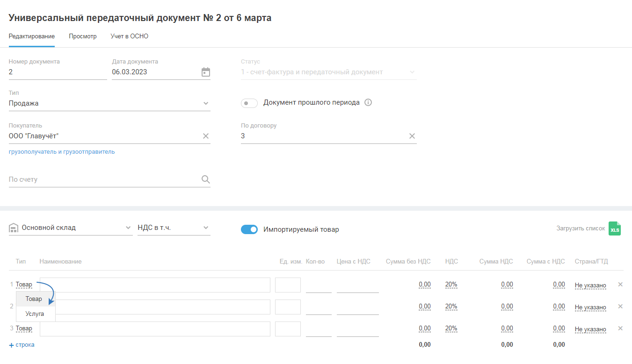632x364 pixels.
Task: Switch to the Просмотр tab
Action: coord(83,36)
